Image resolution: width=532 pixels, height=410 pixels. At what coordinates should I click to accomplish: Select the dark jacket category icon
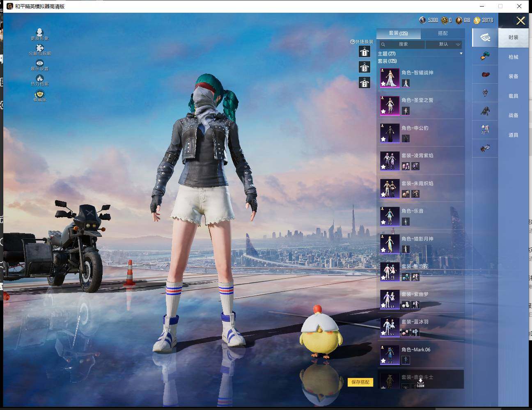click(485, 111)
